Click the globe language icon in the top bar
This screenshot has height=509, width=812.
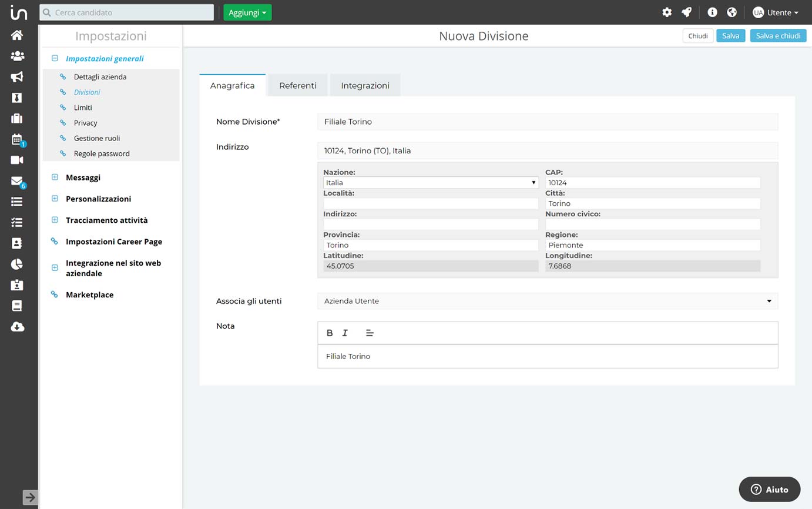[732, 12]
